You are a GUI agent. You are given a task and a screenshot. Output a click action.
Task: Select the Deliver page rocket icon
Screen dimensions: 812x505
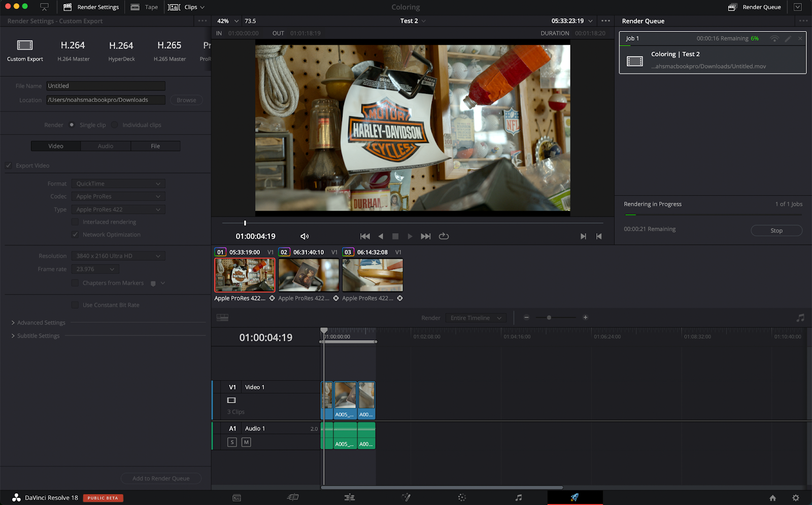pos(574,497)
